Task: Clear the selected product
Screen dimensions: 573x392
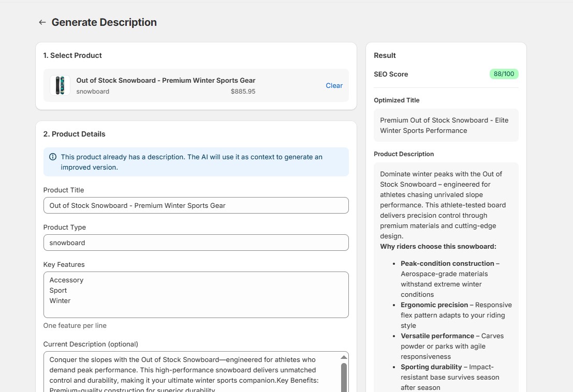Action: point(334,85)
